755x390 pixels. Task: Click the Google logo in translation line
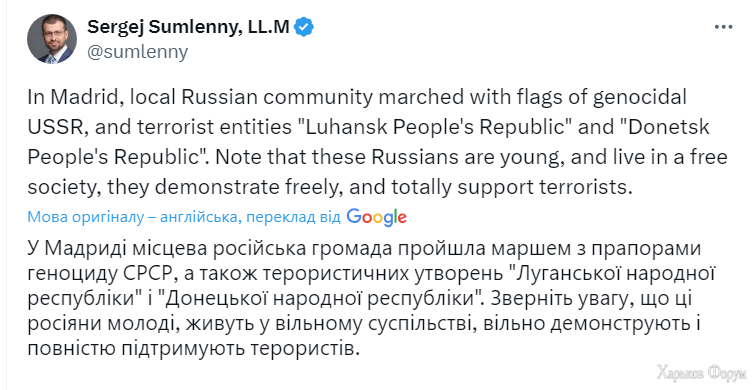(377, 217)
